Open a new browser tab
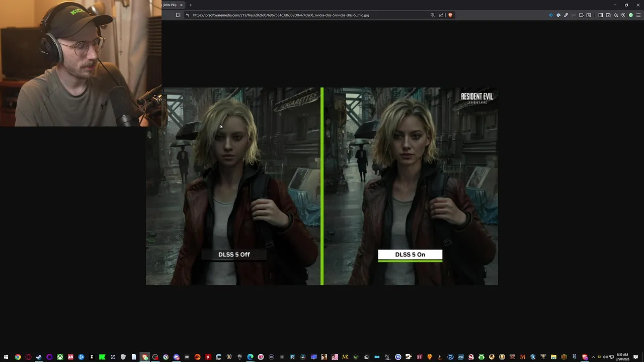The height and width of the screenshot is (362, 644). pos(191,5)
